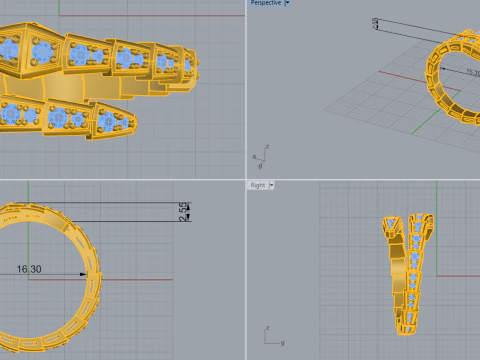Viewport: 480px width, 360px height.
Task: Open the Perspective viewport title menu
Action: [x=266, y=3]
